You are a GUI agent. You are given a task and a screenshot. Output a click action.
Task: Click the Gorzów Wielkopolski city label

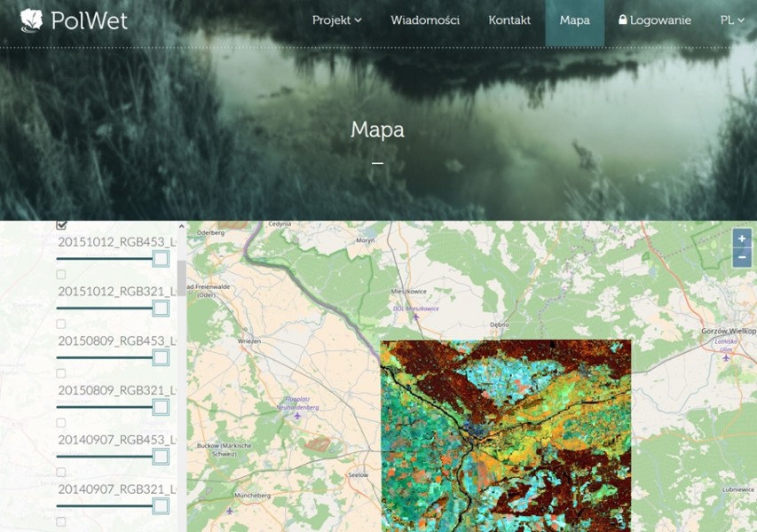(729, 332)
